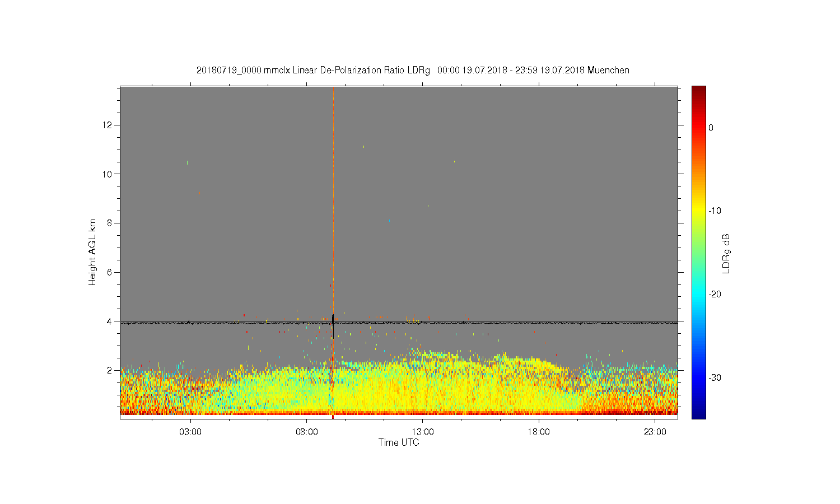Click the 18:00 time tick label
Viewport: 840px width, 504px height.
[x=539, y=432]
